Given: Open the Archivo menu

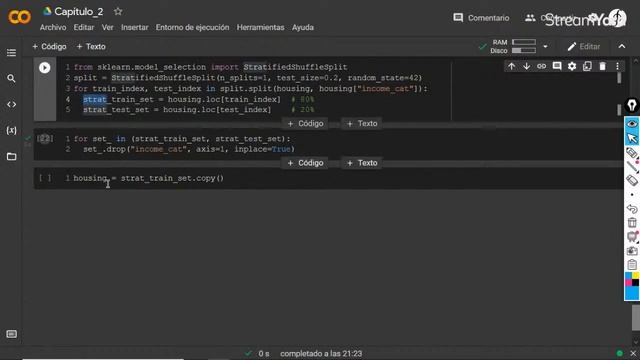Looking at the screenshot, I should click(53, 27).
